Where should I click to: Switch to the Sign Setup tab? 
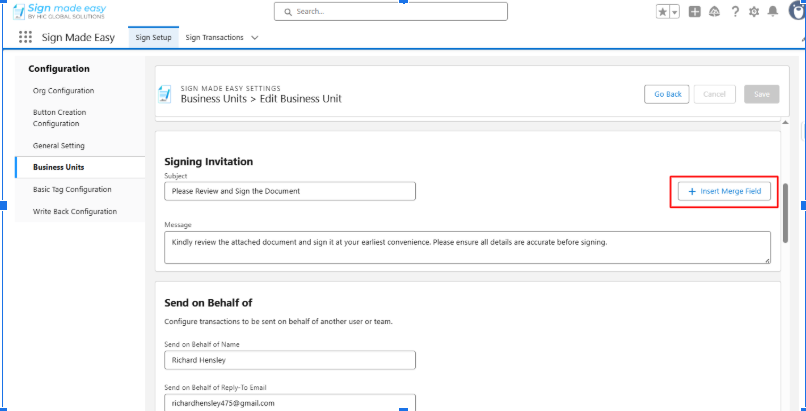tap(154, 38)
